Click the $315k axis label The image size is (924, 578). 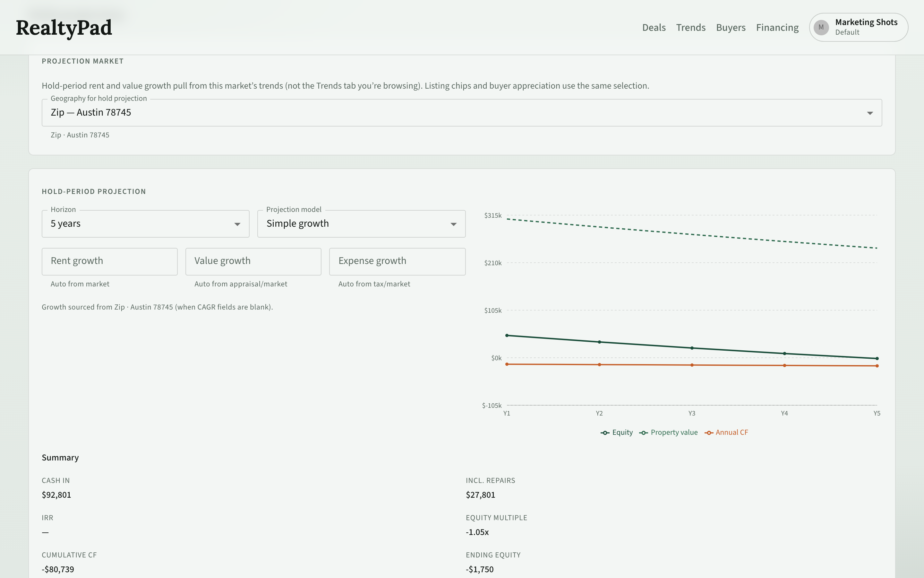493,215
